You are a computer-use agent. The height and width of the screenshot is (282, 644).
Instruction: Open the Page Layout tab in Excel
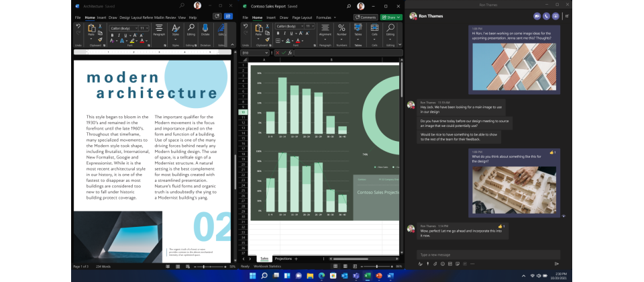tap(302, 17)
